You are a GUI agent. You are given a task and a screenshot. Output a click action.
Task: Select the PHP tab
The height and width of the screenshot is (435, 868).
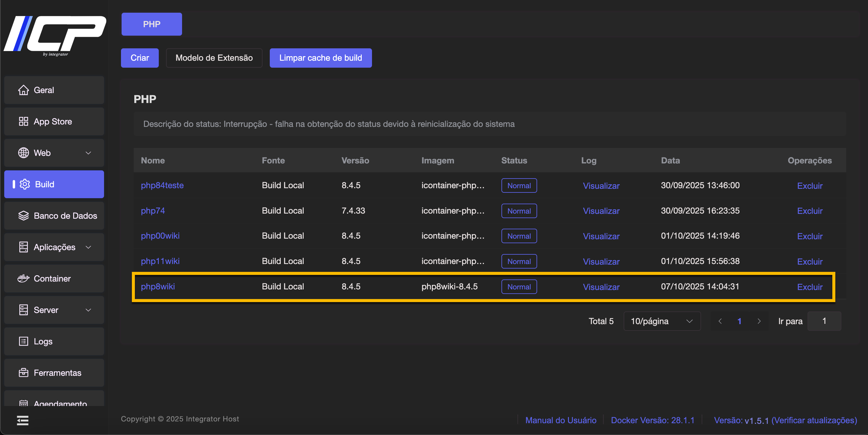point(152,24)
